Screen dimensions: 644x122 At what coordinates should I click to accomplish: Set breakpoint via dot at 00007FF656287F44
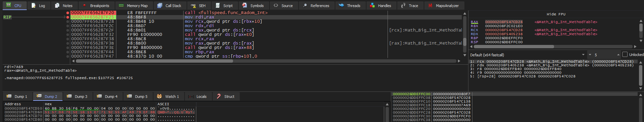pyautogui.click(x=68, y=52)
